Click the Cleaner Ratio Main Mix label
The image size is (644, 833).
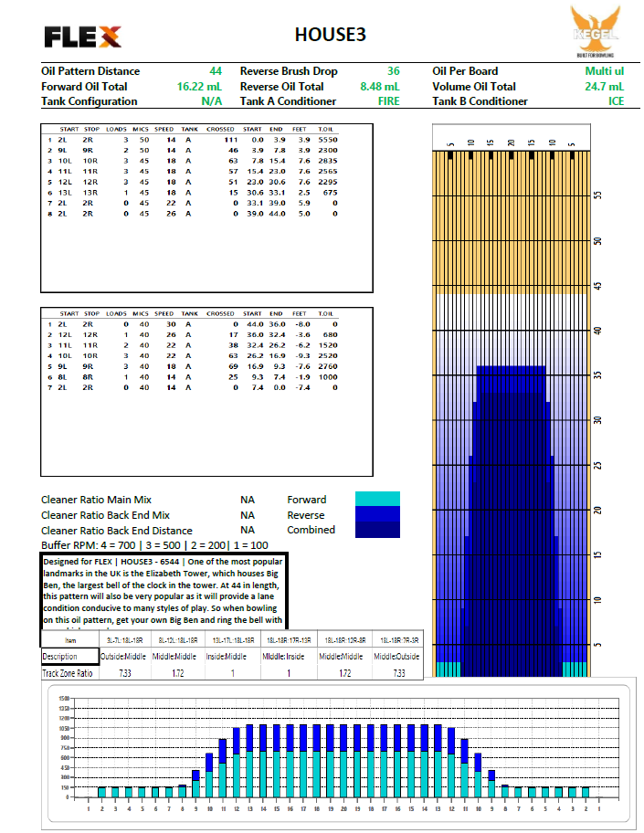point(96,500)
